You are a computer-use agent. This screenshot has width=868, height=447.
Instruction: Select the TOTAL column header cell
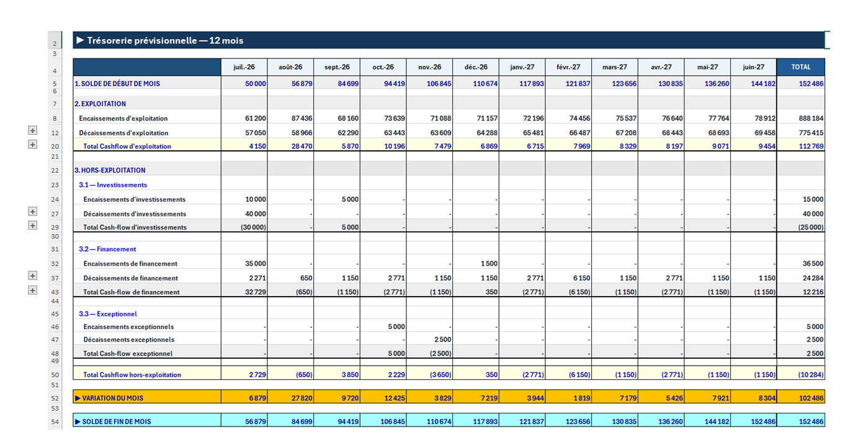800,67
